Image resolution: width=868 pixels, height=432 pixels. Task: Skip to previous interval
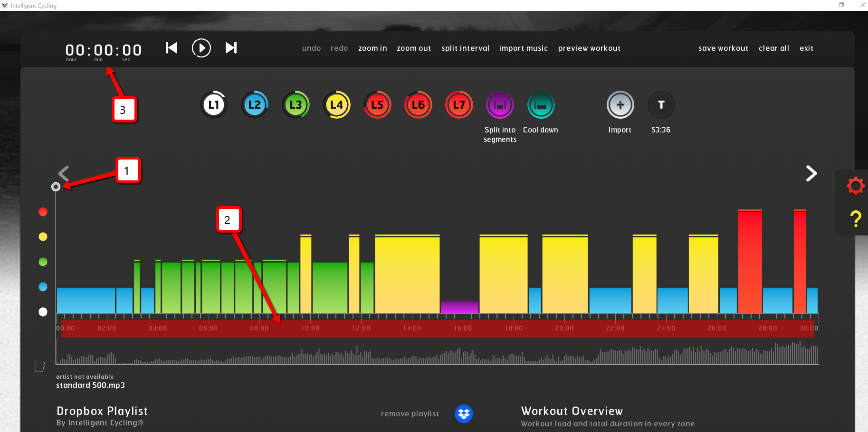click(x=172, y=48)
